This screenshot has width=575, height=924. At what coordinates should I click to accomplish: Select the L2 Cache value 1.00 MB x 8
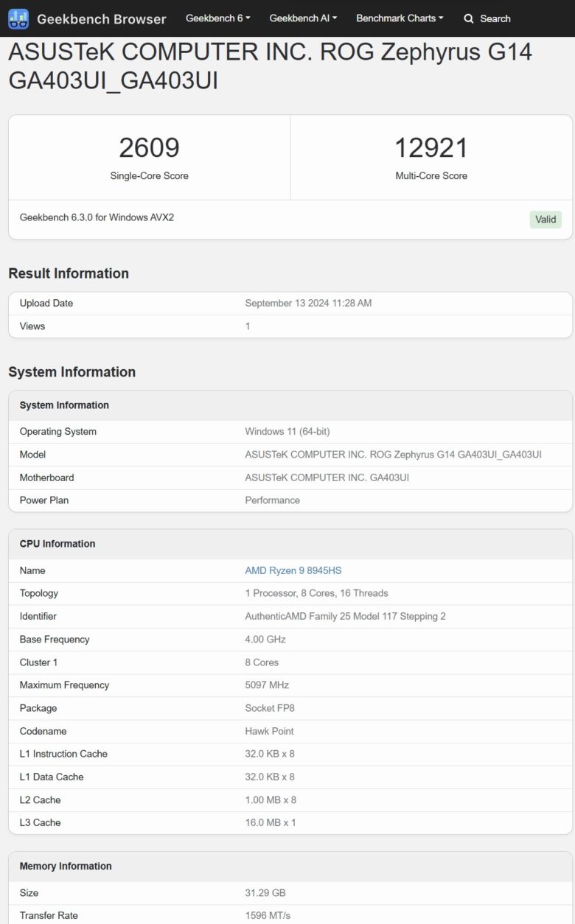click(x=271, y=800)
